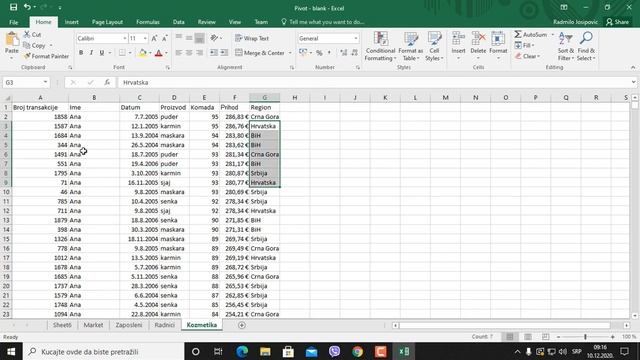Click the Share button

[617, 22]
